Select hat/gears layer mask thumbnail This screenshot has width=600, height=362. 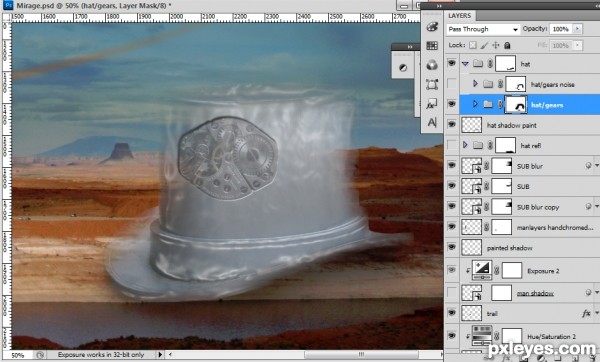pos(516,104)
